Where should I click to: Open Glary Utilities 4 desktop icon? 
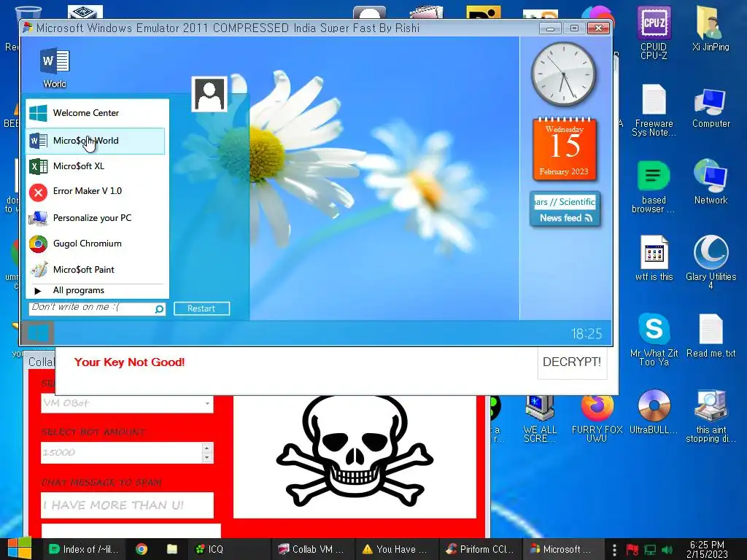click(711, 262)
